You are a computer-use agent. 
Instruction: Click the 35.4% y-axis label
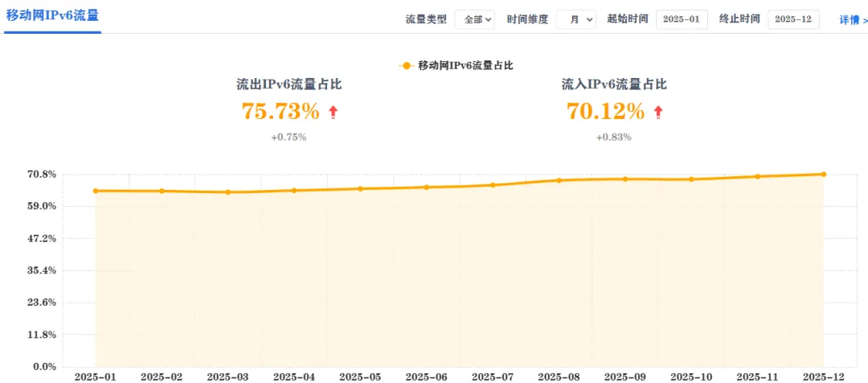[x=42, y=270]
